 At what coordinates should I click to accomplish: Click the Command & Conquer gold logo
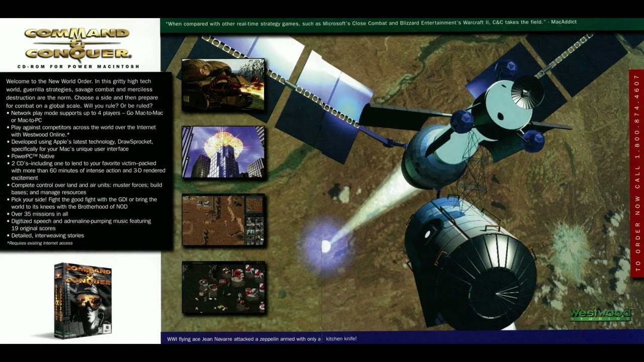[78, 43]
